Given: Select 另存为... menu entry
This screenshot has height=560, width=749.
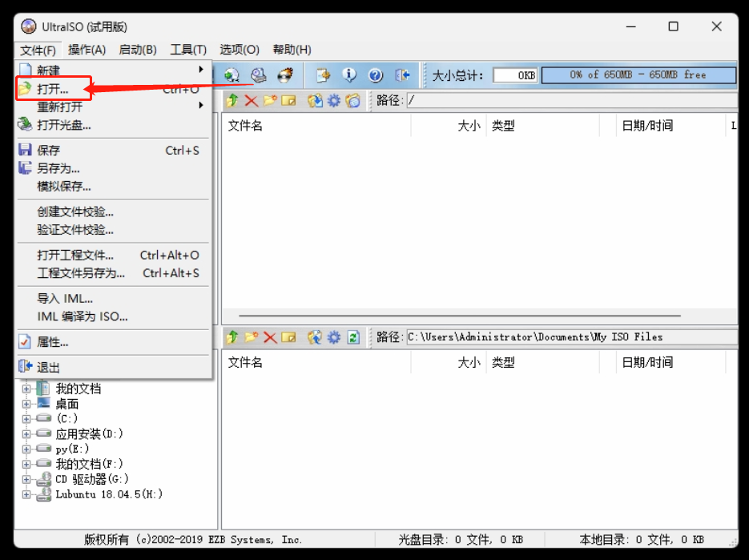Looking at the screenshot, I should click(113, 168).
